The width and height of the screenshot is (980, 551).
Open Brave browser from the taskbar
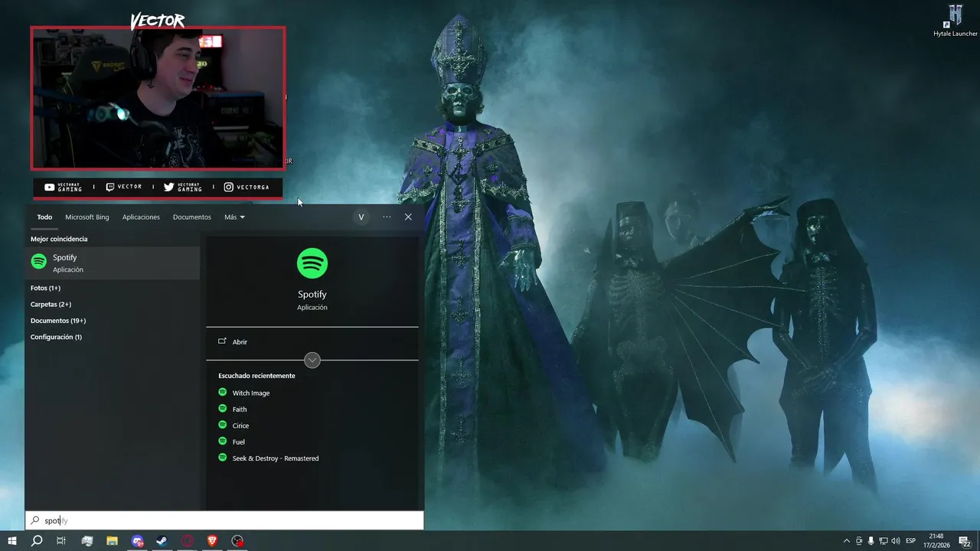(x=212, y=541)
